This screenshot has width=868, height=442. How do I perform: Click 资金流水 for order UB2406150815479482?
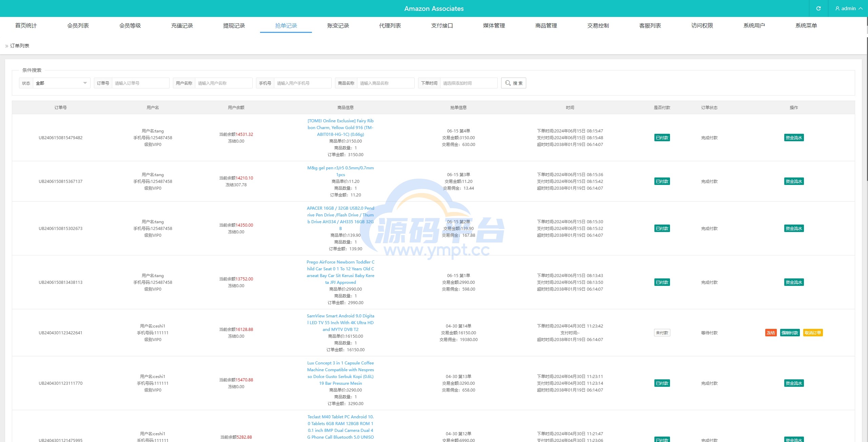(794, 138)
